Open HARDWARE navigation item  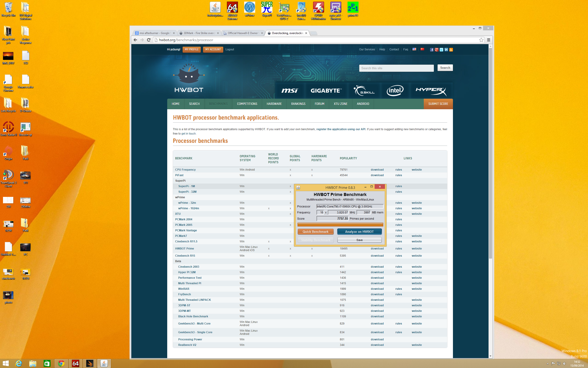click(274, 104)
